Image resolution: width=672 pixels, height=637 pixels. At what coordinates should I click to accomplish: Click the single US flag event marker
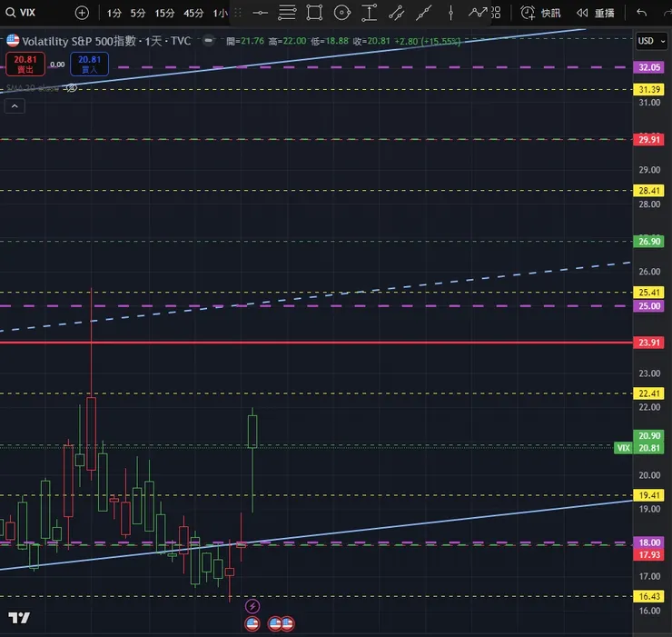coord(252,623)
